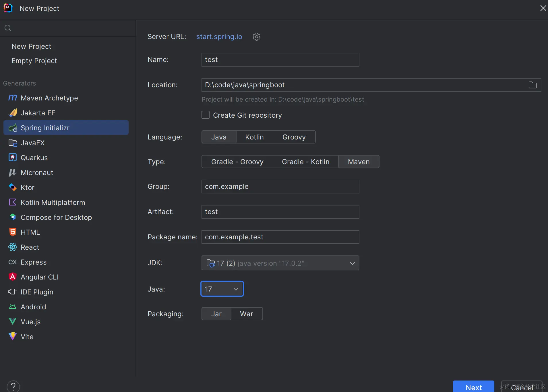Image resolution: width=548 pixels, height=392 pixels.
Task: Open the Java version dropdown
Action: click(x=222, y=289)
